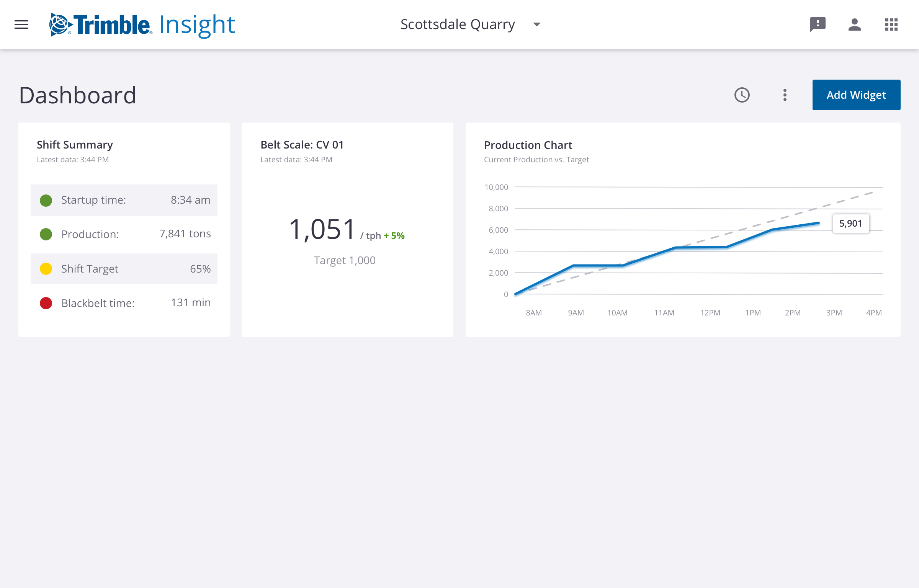Screen dimensions: 919x588
Task: Expand the site dropdown arrow
Action: [536, 24]
